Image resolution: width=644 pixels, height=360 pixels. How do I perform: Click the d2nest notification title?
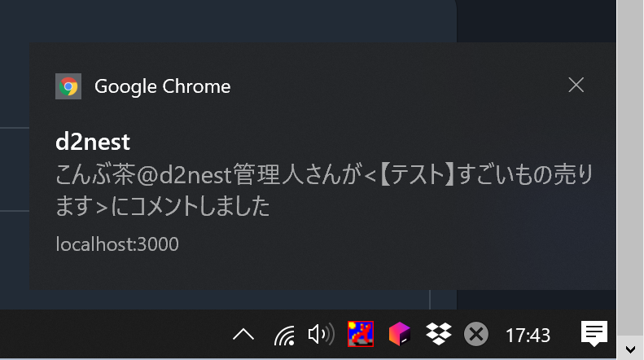pos(93,142)
